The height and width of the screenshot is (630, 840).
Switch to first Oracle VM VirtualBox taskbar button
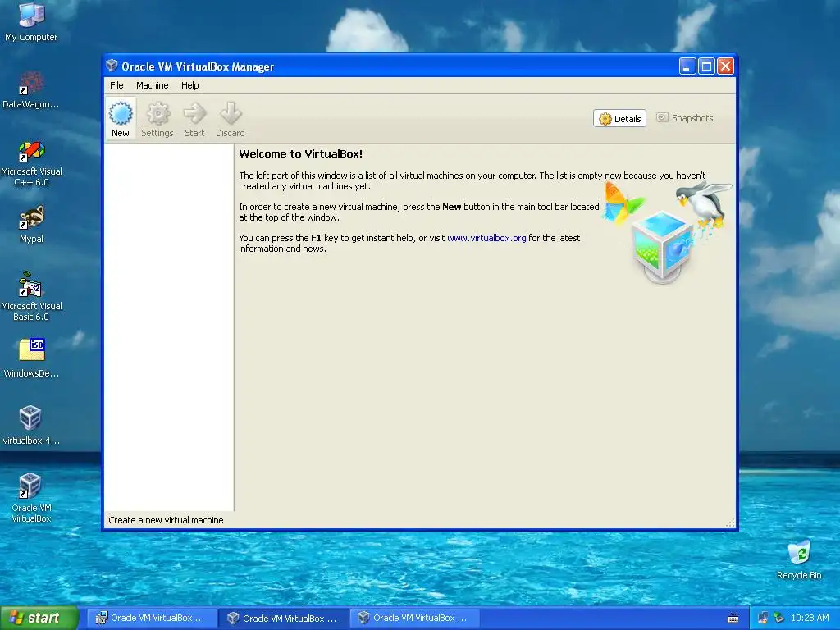click(x=152, y=618)
